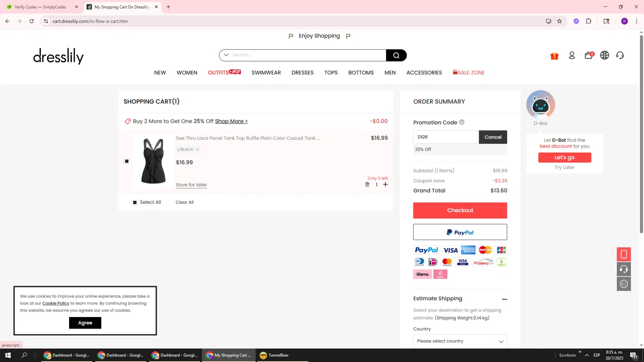Open a new browser tab
This screenshot has height=362, width=644.
coord(168,7)
